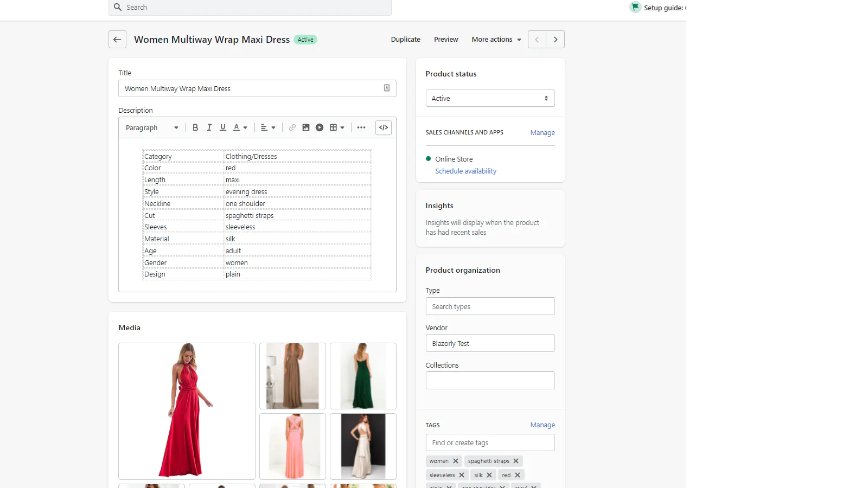Click the 'one shoulder' cell
The height and width of the screenshot is (488, 868).
[298, 203]
